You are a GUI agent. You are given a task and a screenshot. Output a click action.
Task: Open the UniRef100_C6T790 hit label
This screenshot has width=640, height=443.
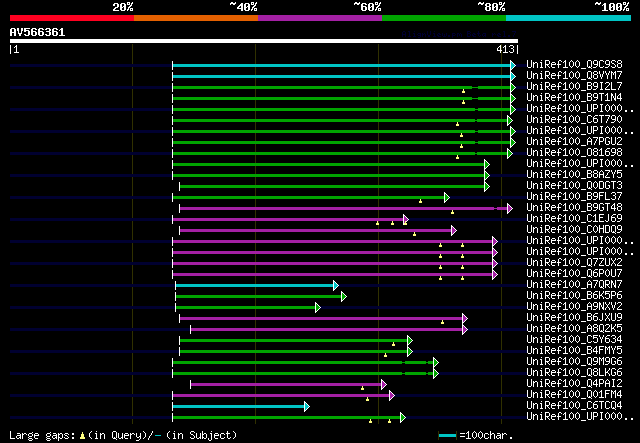tap(574, 120)
